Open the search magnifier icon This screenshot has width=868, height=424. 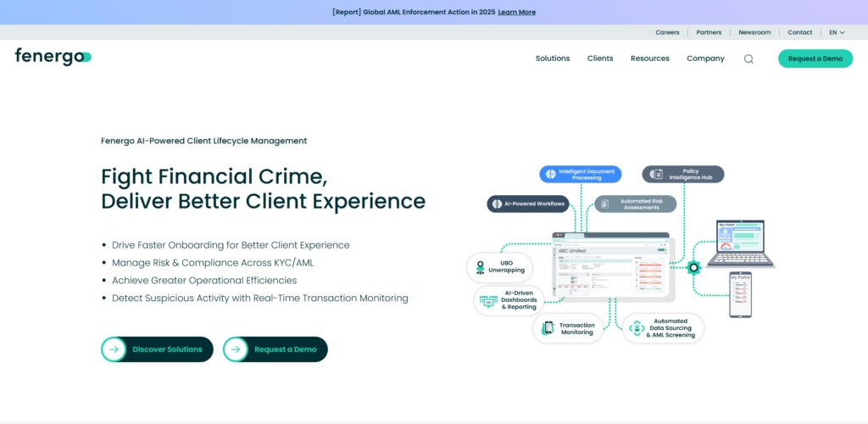click(748, 59)
